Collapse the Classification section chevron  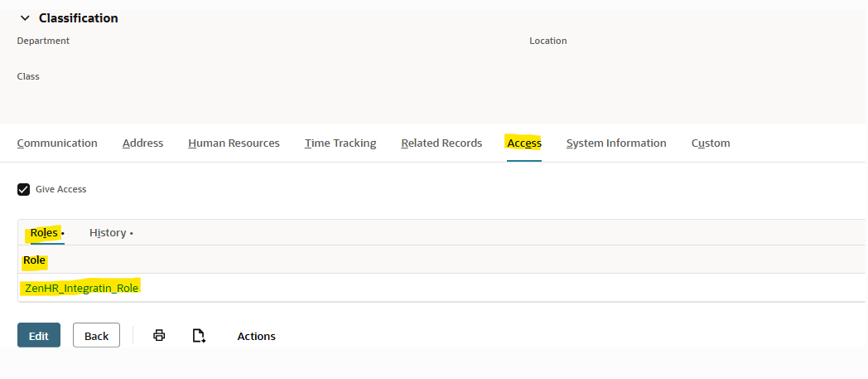(25, 18)
